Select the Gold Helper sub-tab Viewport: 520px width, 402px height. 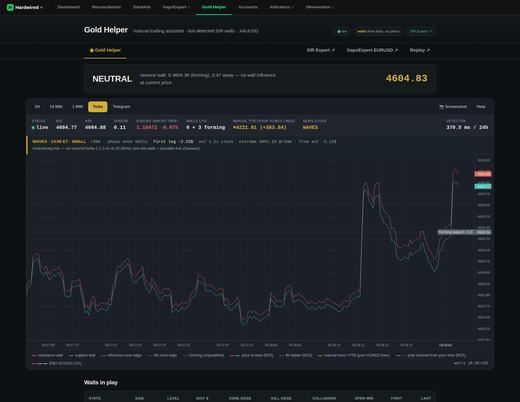(x=105, y=50)
